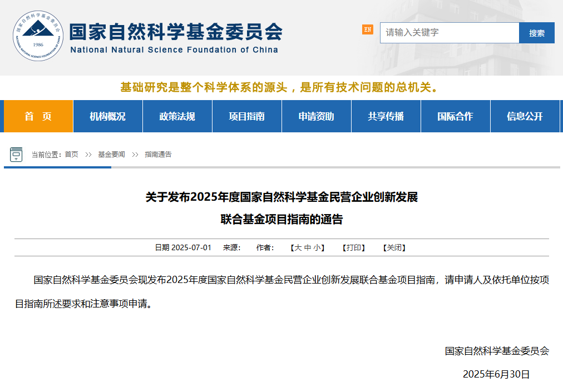The width and height of the screenshot is (563, 392).
Task: Click the 【打印】 print link
Action: tap(354, 247)
